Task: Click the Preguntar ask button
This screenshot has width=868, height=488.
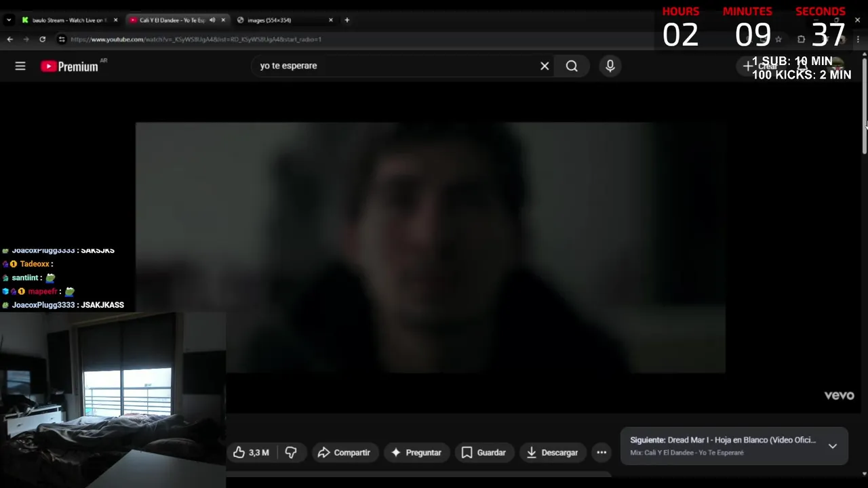Action: pyautogui.click(x=416, y=452)
